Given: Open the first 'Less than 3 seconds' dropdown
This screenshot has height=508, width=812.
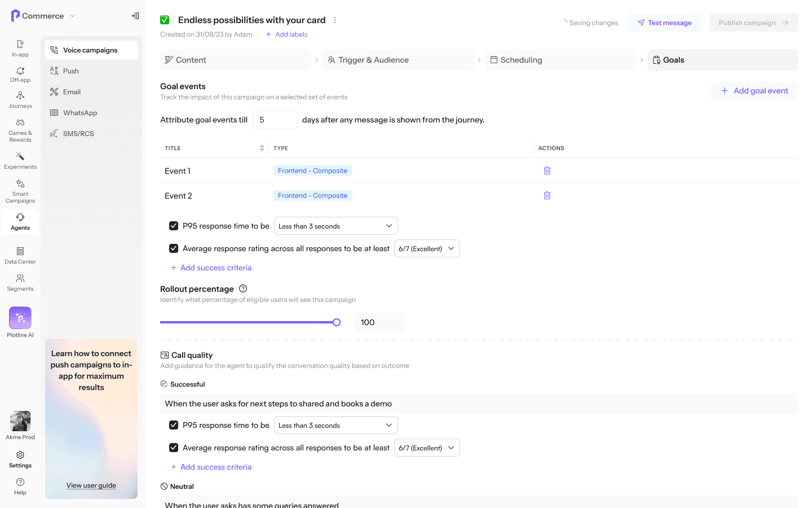Looking at the screenshot, I should pos(336,226).
